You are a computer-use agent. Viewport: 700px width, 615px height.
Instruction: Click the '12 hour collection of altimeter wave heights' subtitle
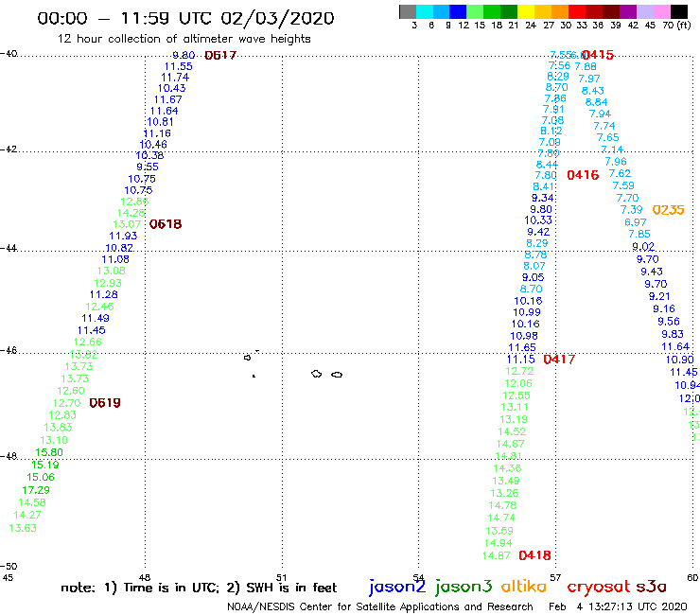[x=184, y=39]
